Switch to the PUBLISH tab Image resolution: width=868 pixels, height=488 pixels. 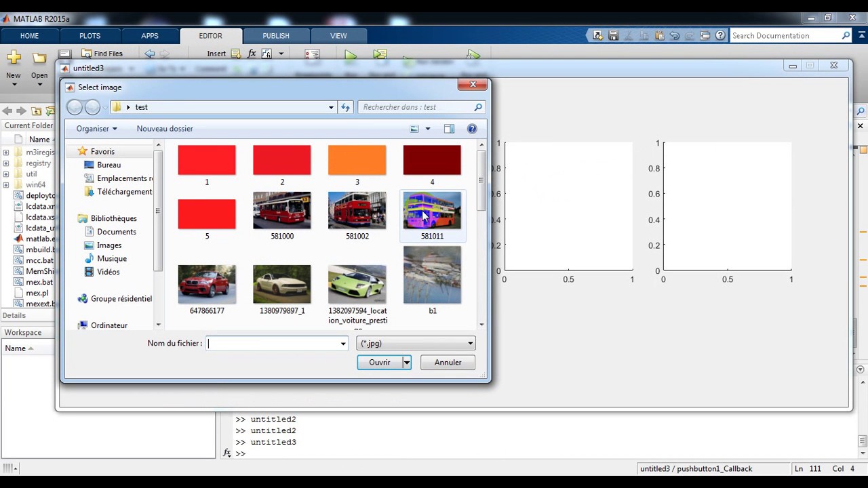pyautogui.click(x=276, y=36)
